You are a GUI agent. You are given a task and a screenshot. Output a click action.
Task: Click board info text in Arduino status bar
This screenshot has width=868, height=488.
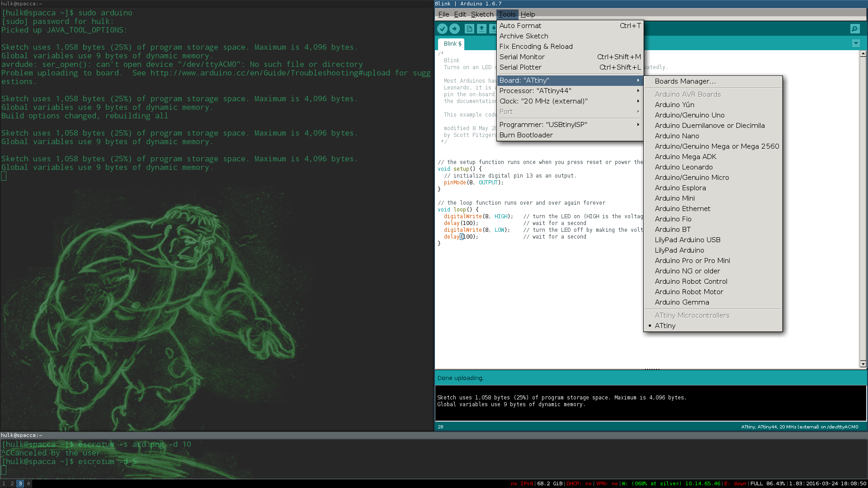pos(799,427)
